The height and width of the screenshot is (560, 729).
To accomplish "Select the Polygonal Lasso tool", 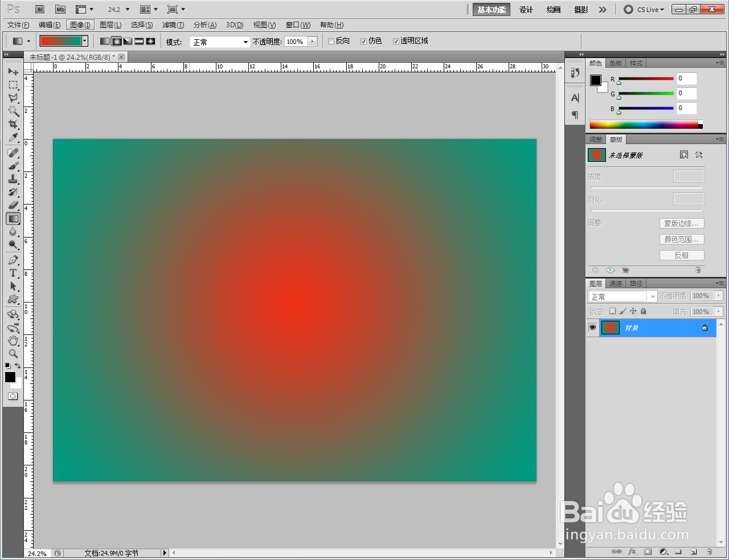I will (x=13, y=98).
